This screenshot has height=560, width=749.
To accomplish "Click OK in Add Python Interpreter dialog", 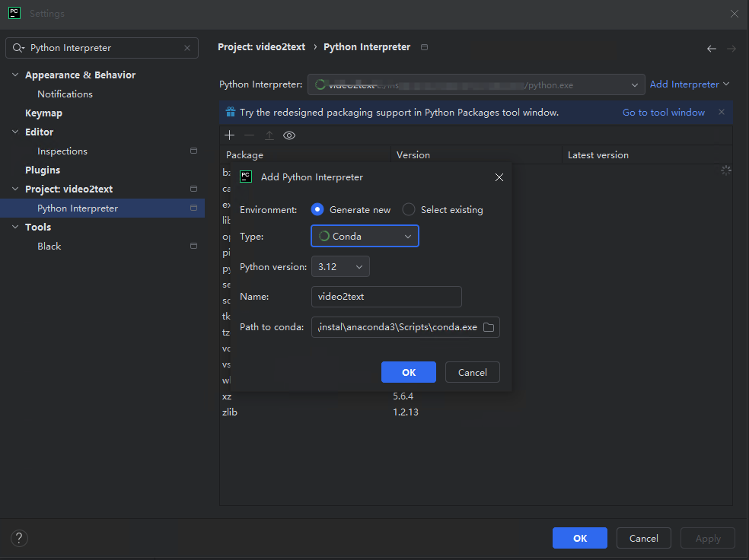I will [x=409, y=372].
